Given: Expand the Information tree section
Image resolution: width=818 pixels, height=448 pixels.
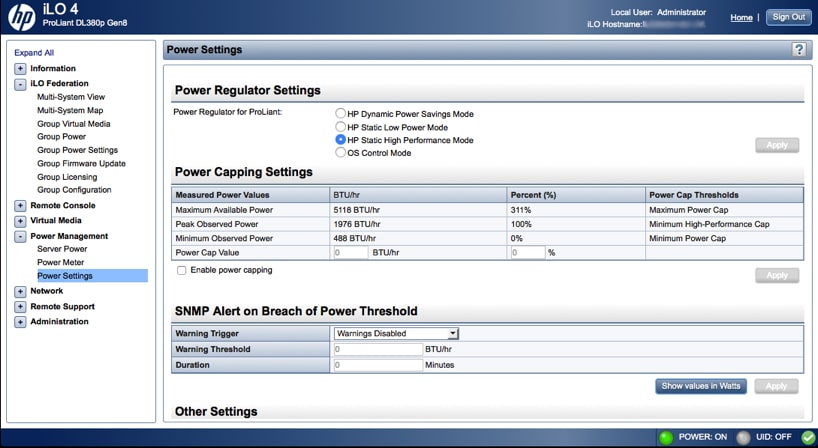Looking at the screenshot, I should [x=20, y=68].
